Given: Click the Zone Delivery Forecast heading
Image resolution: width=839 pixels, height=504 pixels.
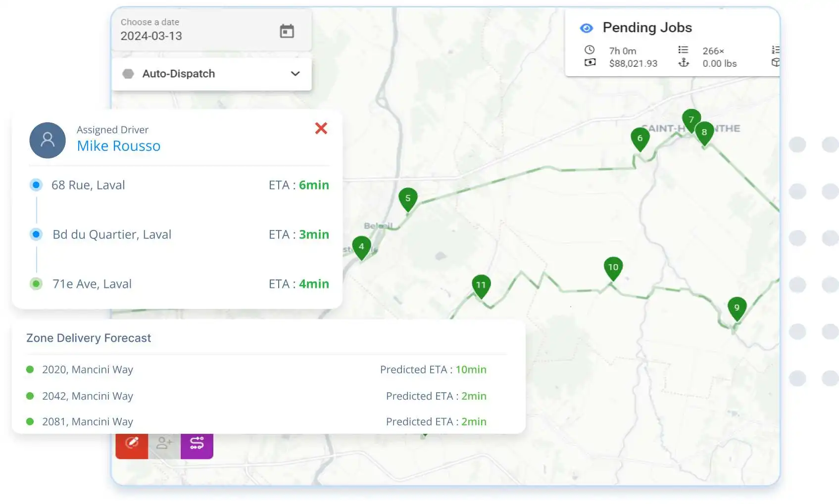Looking at the screenshot, I should [x=89, y=338].
